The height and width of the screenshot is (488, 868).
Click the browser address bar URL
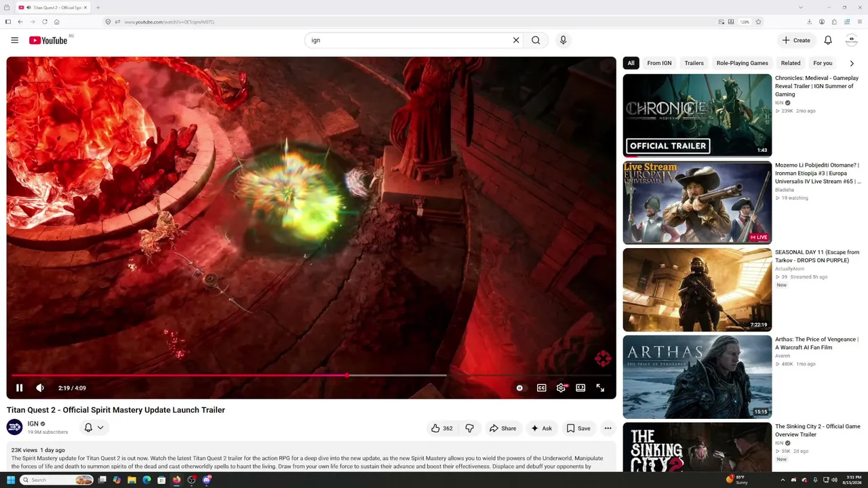(x=170, y=22)
